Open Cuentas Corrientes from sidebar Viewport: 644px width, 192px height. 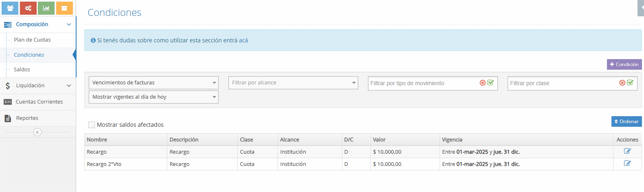click(39, 102)
